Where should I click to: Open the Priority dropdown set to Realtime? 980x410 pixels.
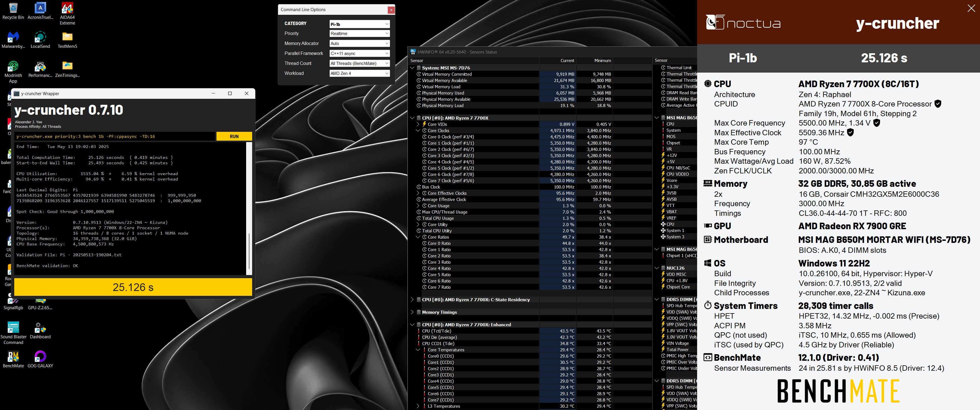[x=360, y=34]
